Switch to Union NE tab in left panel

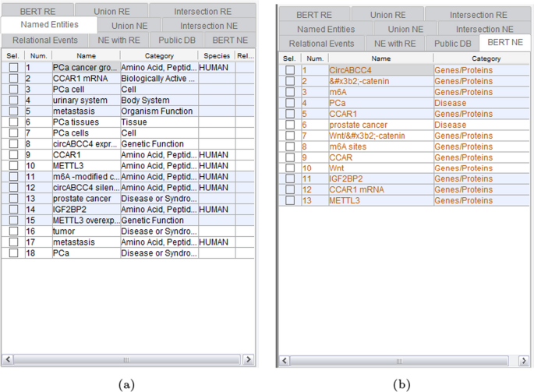[129, 26]
